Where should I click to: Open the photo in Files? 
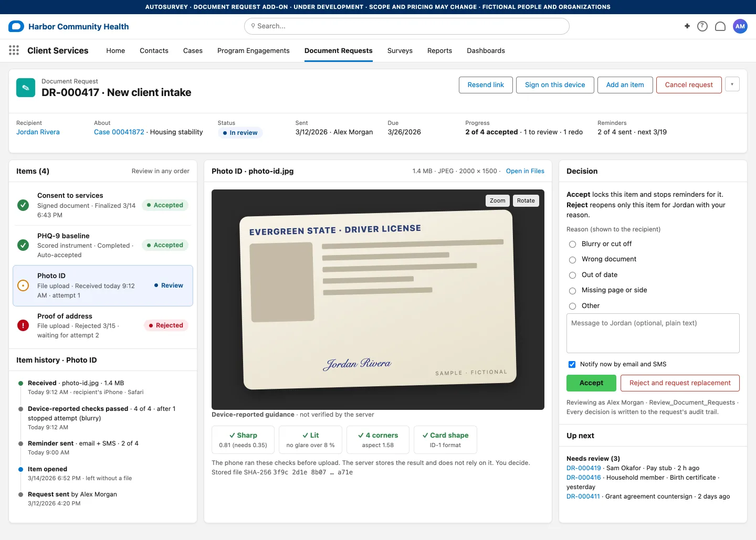point(525,171)
